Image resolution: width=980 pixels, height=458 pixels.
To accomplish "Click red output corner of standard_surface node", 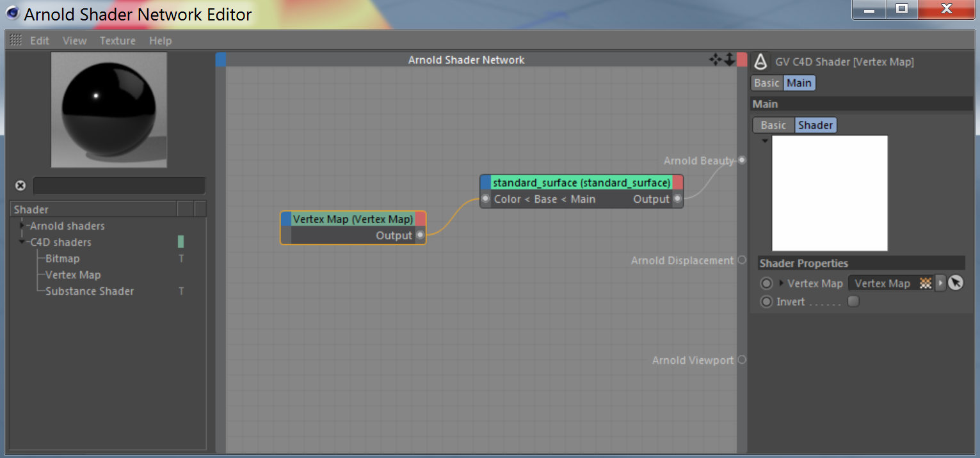I will 678,183.
